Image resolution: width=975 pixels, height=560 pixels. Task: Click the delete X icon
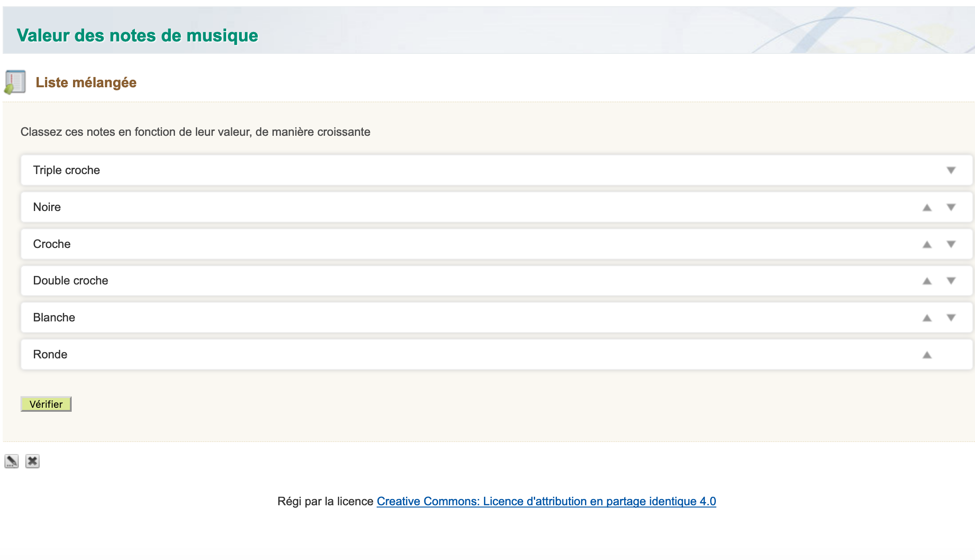[32, 461]
